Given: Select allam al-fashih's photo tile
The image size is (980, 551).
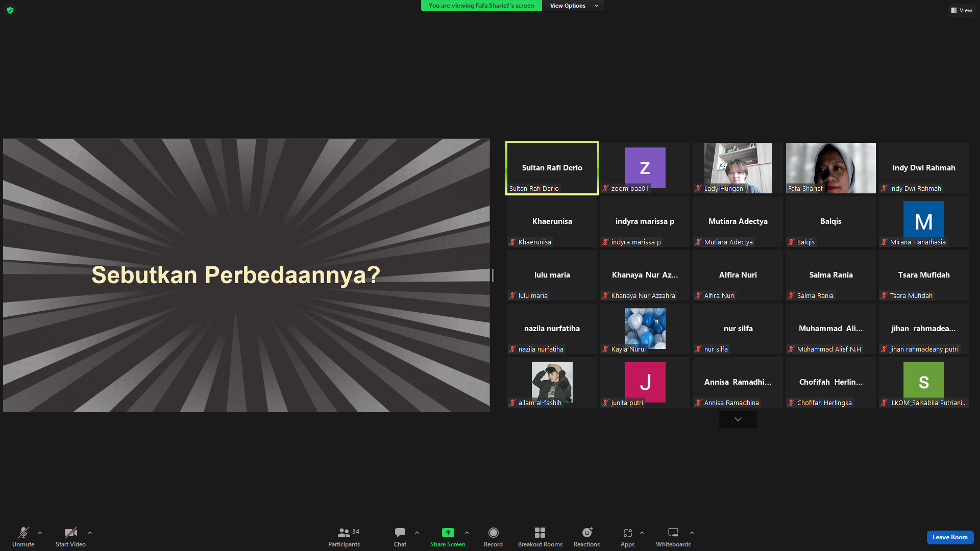Looking at the screenshot, I should [x=552, y=382].
